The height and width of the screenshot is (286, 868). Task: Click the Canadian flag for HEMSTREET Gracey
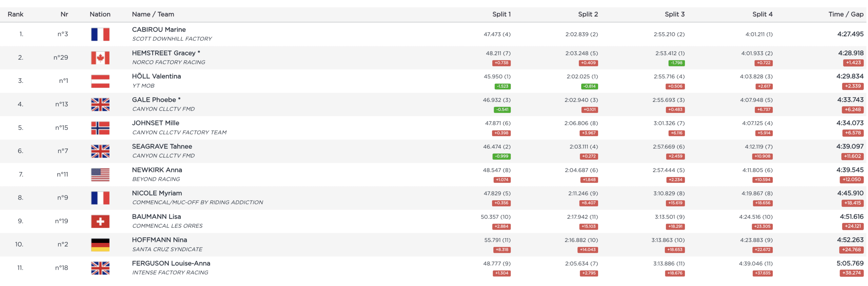click(x=100, y=58)
